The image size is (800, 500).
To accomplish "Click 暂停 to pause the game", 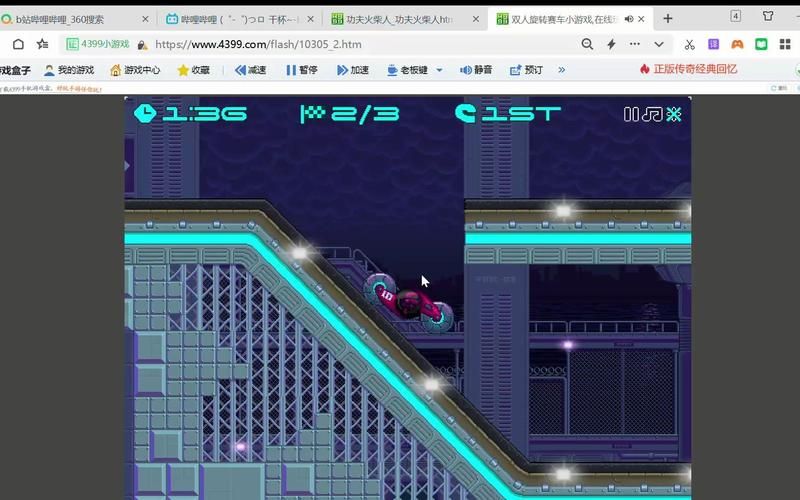I will pos(302,70).
